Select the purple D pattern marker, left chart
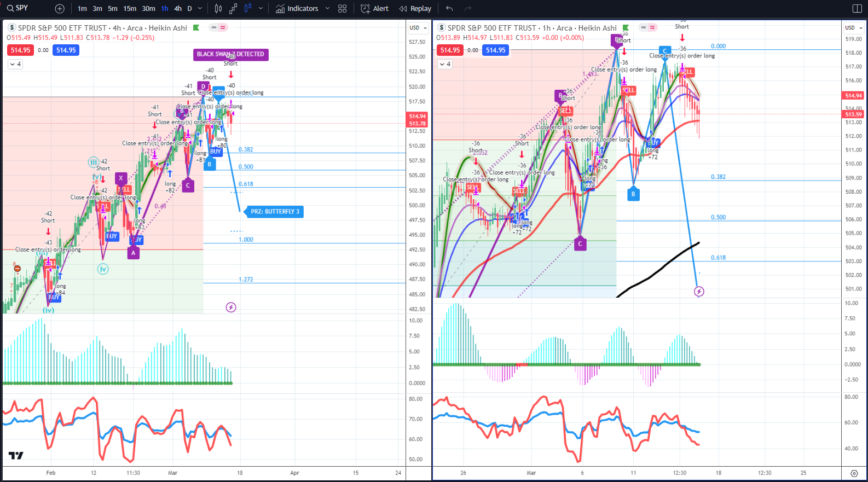This screenshot has height=482, width=868. (x=203, y=86)
